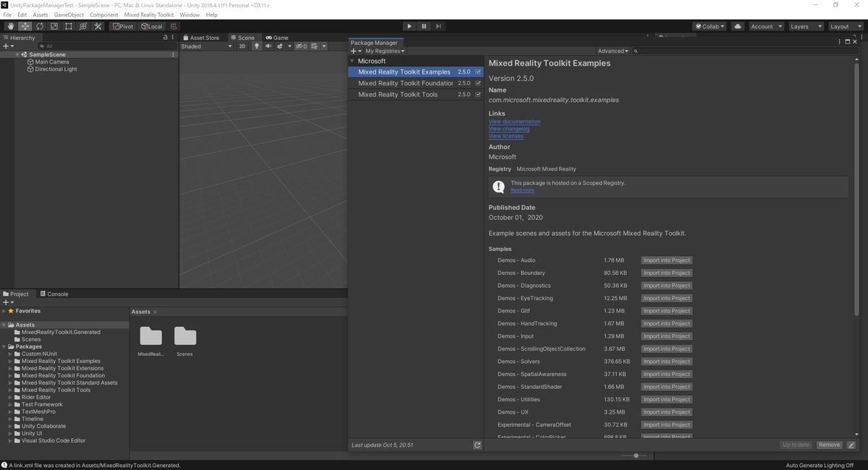Open Hierarchy panel options menu

[x=173, y=38]
